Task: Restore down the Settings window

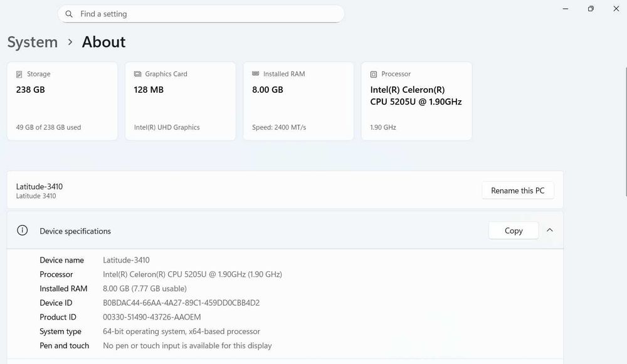Action: [591, 9]
